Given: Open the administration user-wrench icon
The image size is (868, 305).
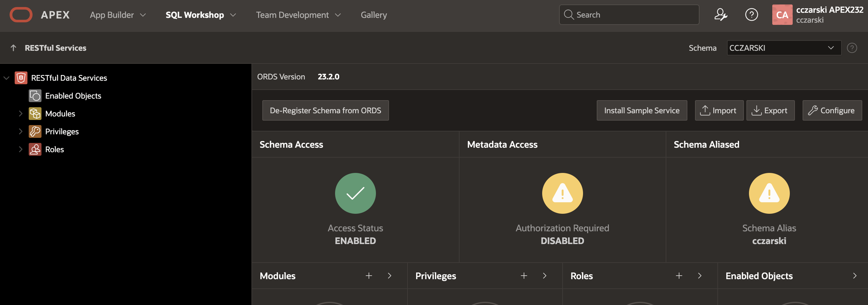Looking at the screenshot, I should 721,15.
